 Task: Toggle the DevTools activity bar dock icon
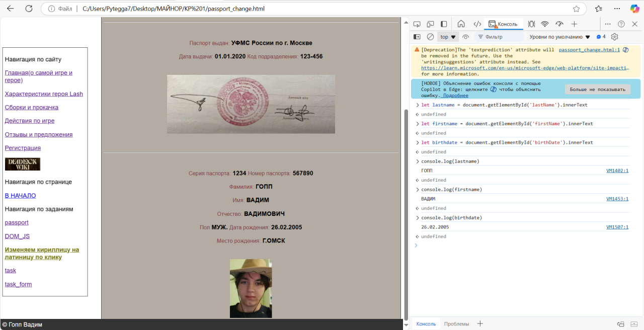coord(444,24)
